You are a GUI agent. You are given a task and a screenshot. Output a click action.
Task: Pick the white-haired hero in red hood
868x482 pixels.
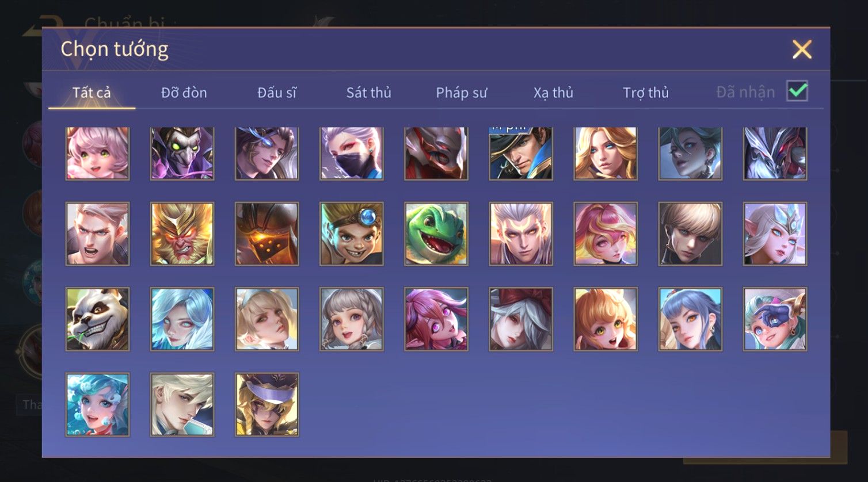(x=521, y=319)
